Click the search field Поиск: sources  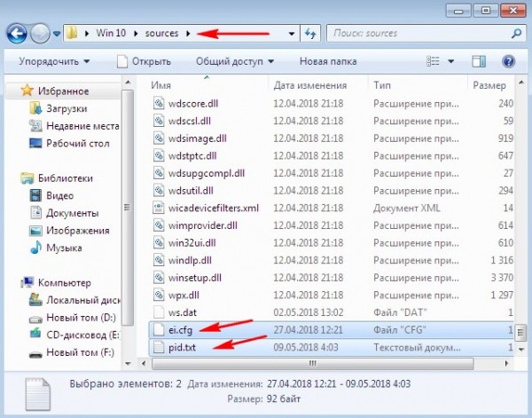click(419, 33)
